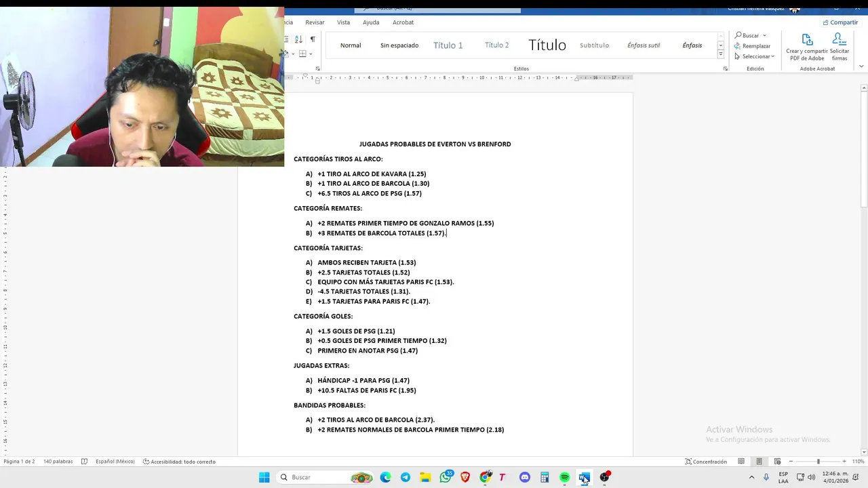Enable Concentración focus mode

(x=706, y=462)
